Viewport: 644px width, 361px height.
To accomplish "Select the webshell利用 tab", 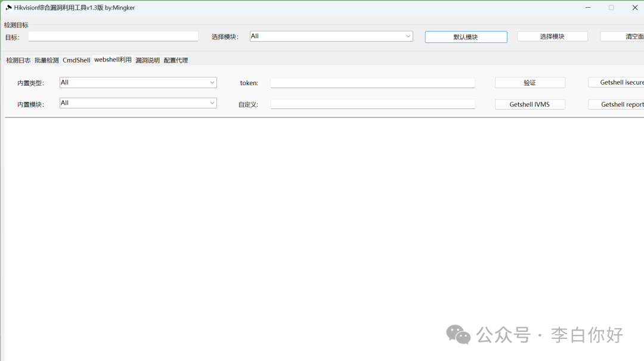I will click(113, 60).
